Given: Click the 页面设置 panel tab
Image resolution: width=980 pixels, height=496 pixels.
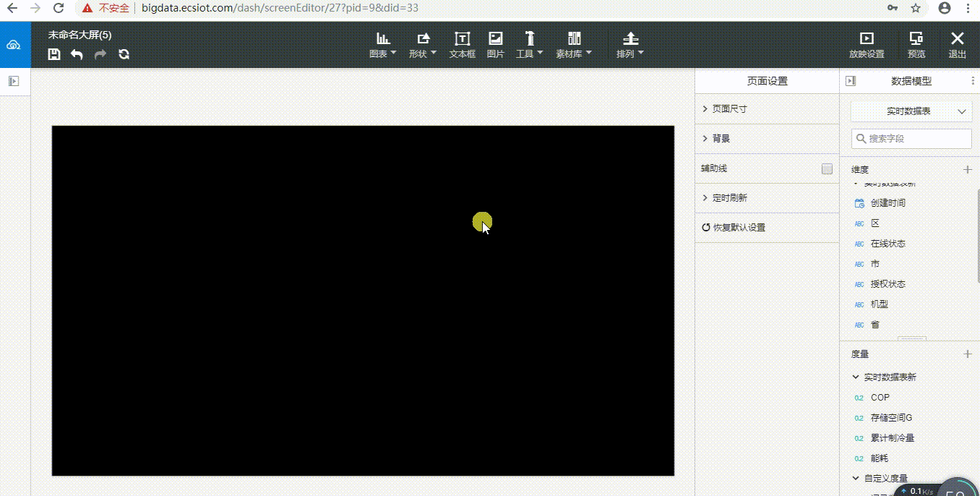Looking at the screenshot, I should tap(767, 82).
